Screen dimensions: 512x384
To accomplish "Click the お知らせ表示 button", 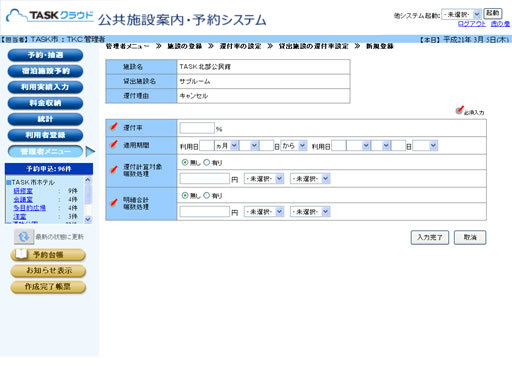I will [x=48, y=271].
